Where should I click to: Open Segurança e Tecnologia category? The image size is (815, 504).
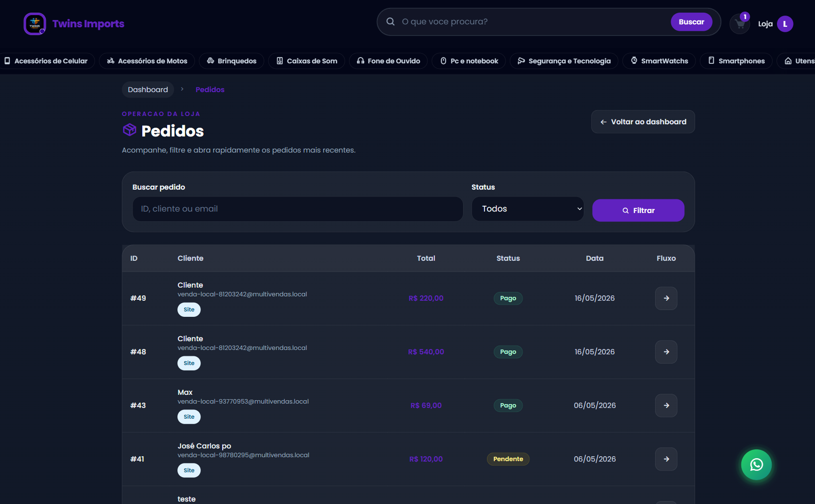click(x=564, y=61)
